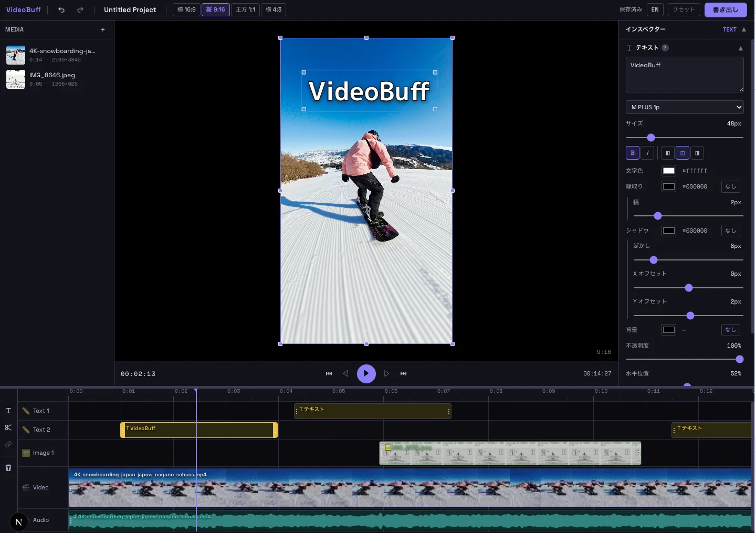Click the undo arrow icon
The height and width of the screenshot is (533, 756).
click(61, 9)
